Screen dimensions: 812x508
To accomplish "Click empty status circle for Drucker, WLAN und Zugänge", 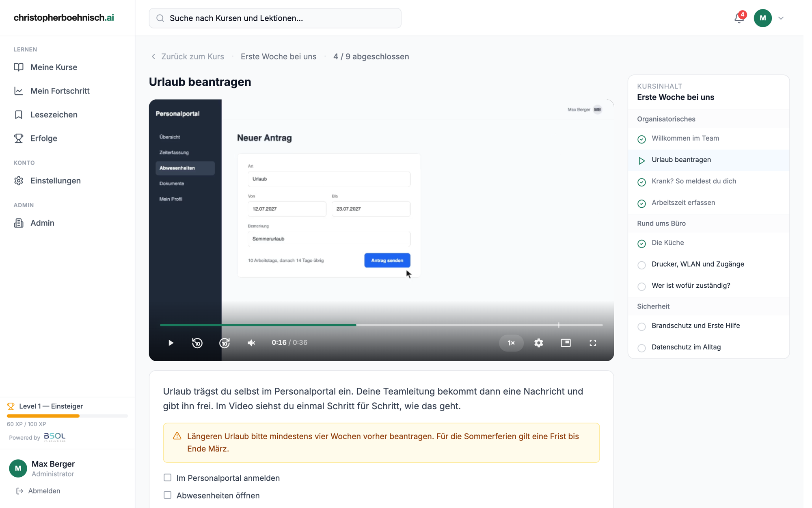I will [641, 265].
